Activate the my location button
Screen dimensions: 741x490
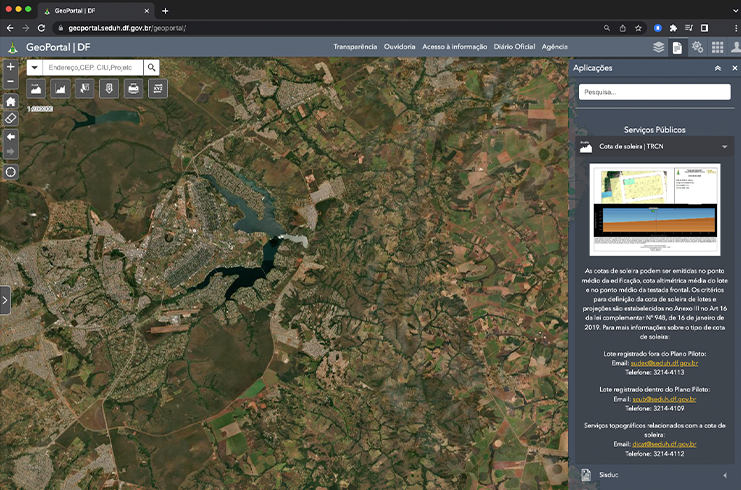click(x=11, y=171)
